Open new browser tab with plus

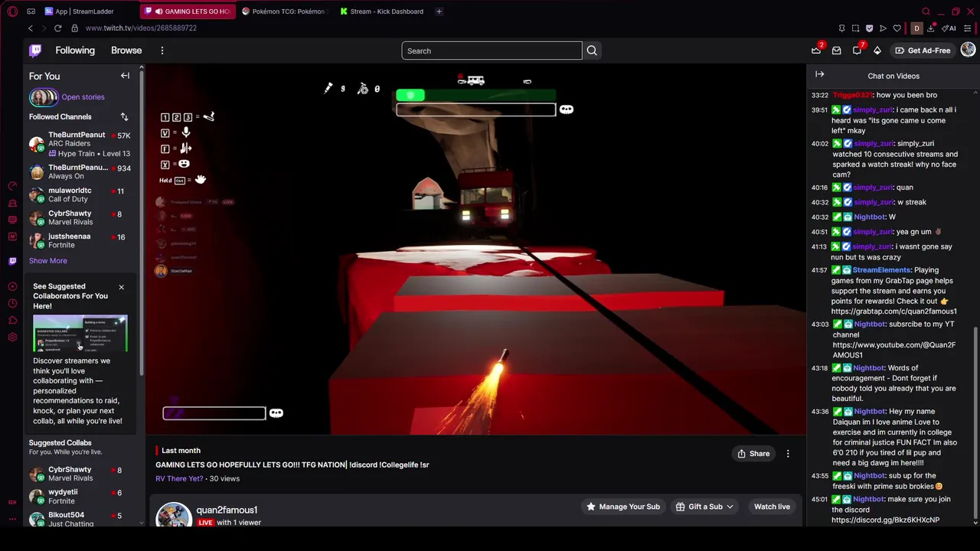click(439, 11)
